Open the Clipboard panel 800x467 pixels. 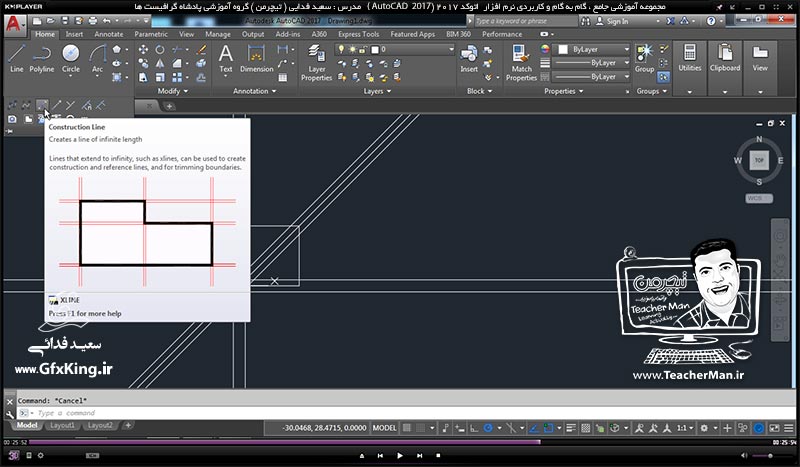point(724,57)
